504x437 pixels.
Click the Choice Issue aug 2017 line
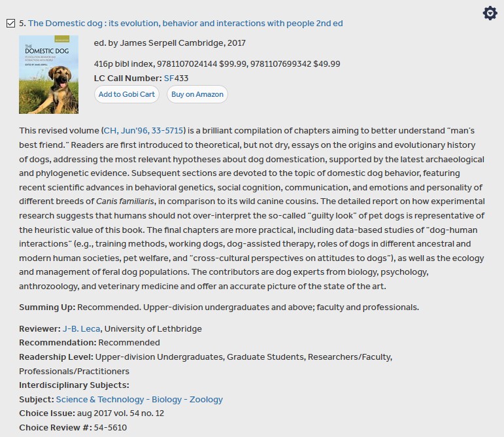[x=92, y=413]
